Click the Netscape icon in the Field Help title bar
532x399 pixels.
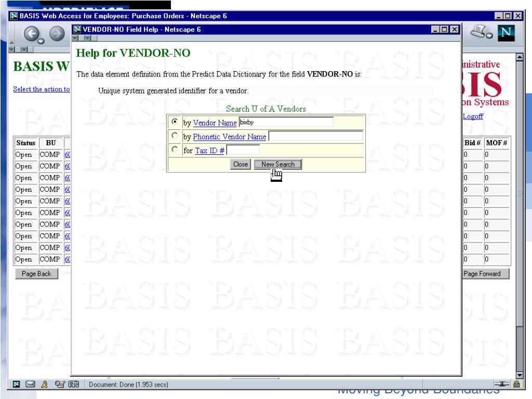point(78,29)
